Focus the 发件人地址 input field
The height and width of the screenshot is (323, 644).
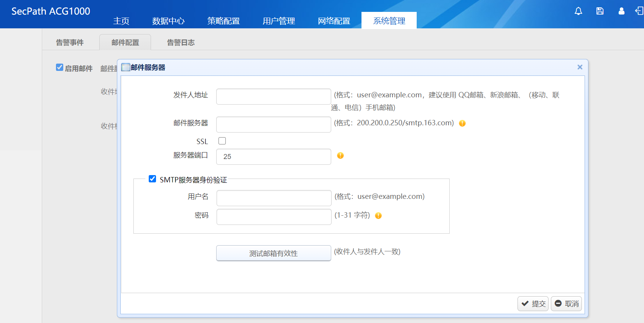274,97
